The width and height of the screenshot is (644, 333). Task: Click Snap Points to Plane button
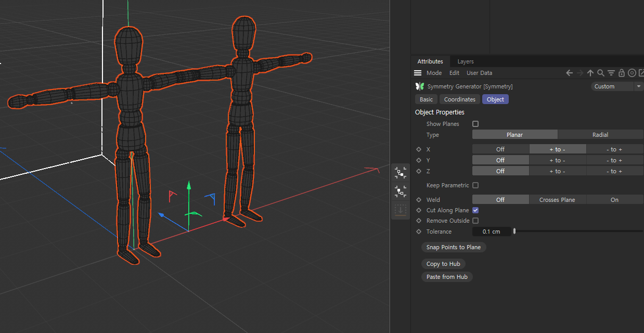pyautogui.click(x=454, y=247)
